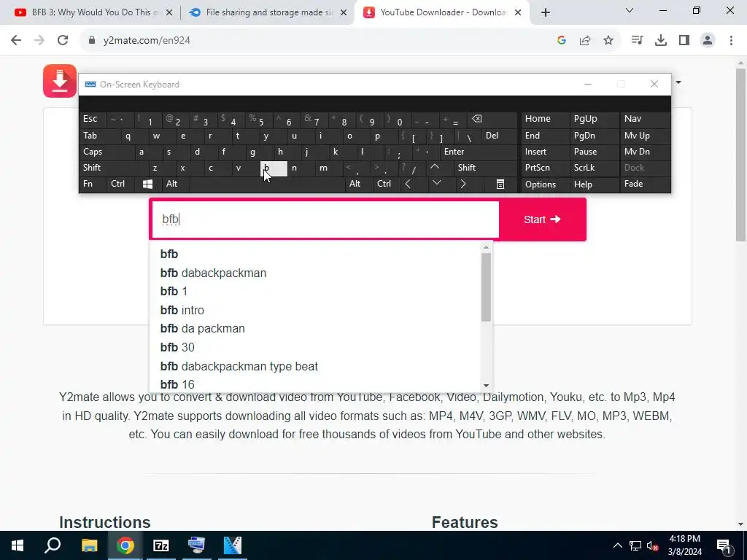Click the Enter key on On-Screen Keyboard

[x=479, y=152]
